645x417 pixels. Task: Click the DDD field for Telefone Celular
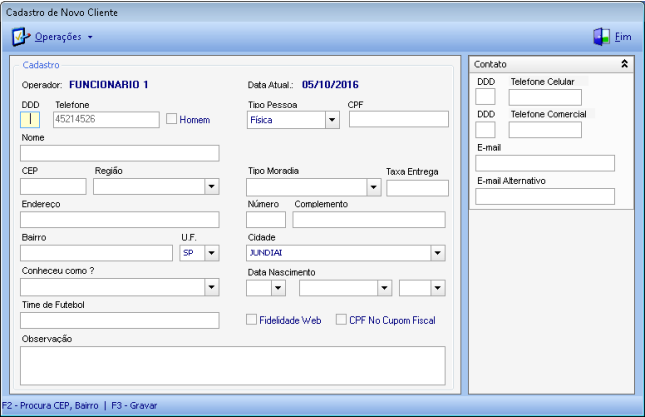(485, 97)
